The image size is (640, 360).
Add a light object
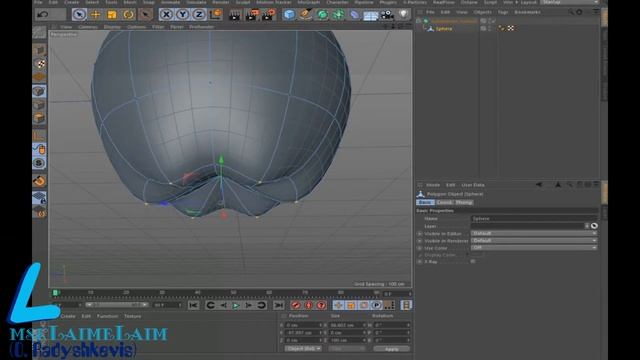(x=403, y=15)
